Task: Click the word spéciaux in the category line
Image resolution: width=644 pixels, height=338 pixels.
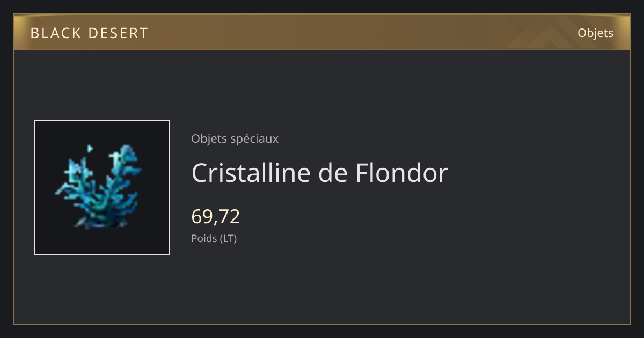Action: pos(254,139)
